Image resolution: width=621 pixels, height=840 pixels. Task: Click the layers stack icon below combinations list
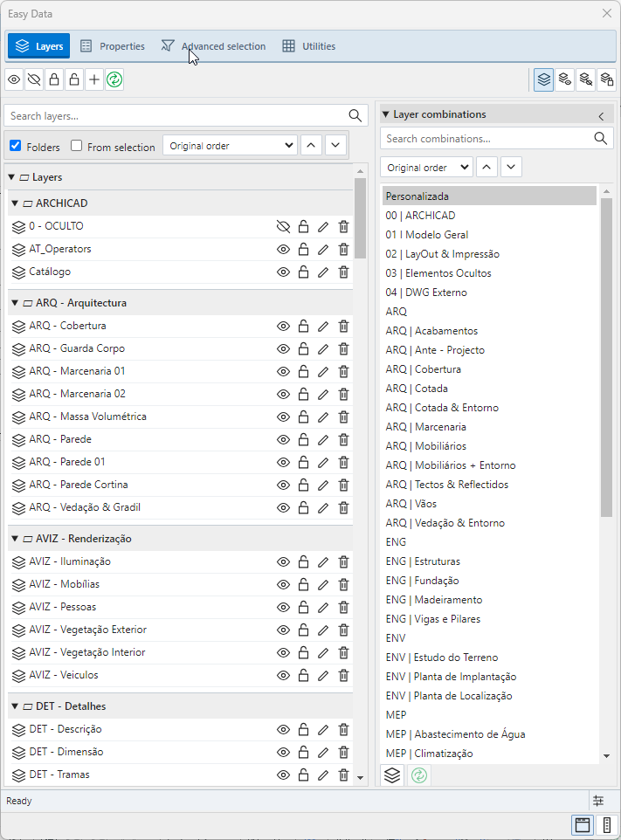click(392, 775)
